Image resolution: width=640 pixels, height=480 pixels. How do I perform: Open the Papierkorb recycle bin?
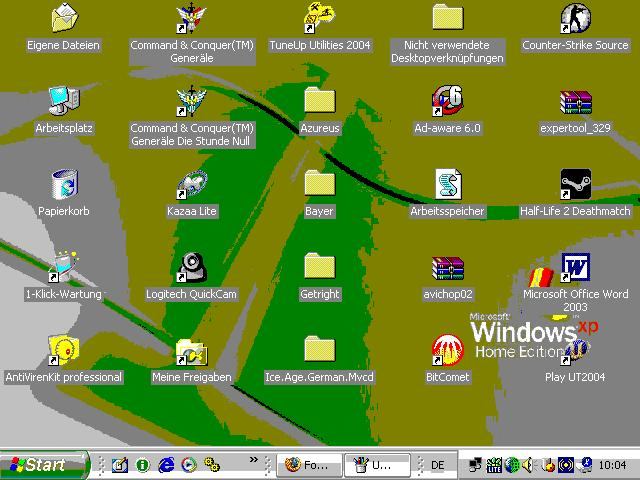pos(64,184)
